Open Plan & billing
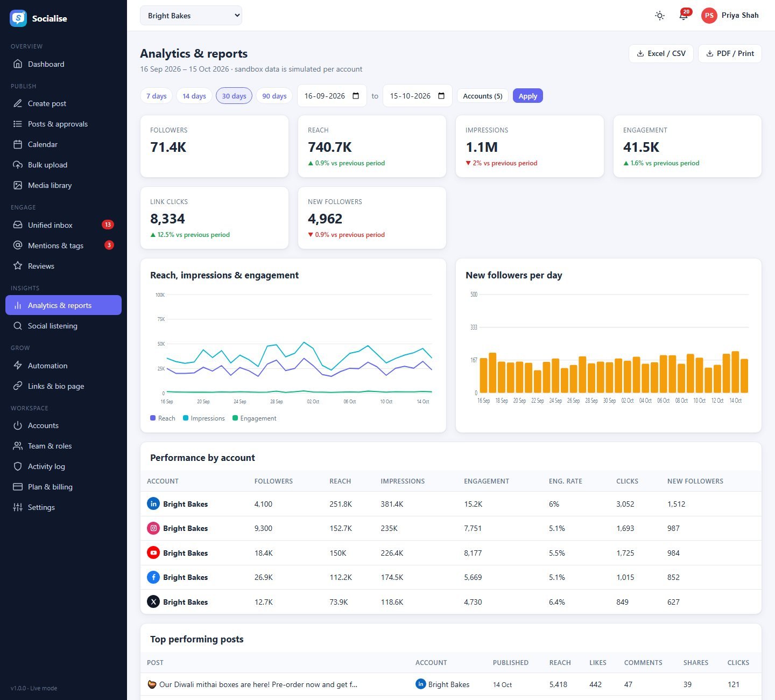The height and width of the screenshot is (700, 775). pyautogui.click(x=64, y=487)
